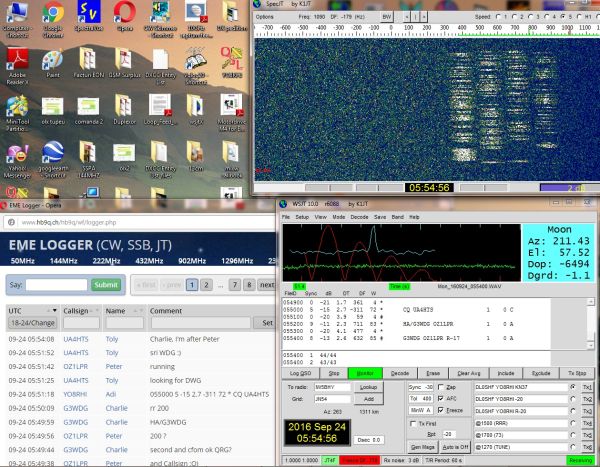Screen dimensions: 600x467
Task: Enable the Tx First checkbox
Action: point(415,424)
